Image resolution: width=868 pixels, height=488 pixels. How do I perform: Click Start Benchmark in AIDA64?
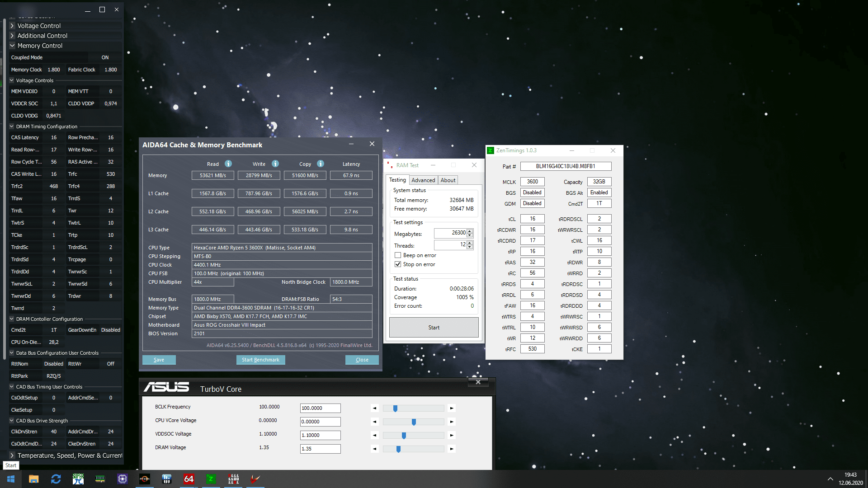260,360
